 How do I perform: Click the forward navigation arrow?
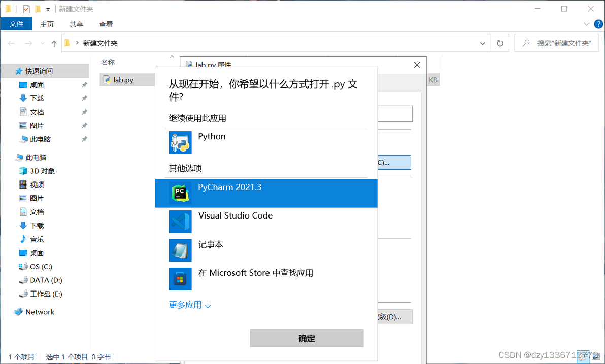[x=28, y=43]
